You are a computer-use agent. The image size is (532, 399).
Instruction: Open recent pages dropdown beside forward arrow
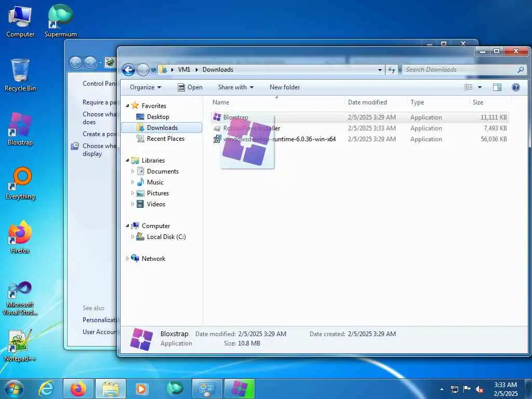(x=153, y=70)
